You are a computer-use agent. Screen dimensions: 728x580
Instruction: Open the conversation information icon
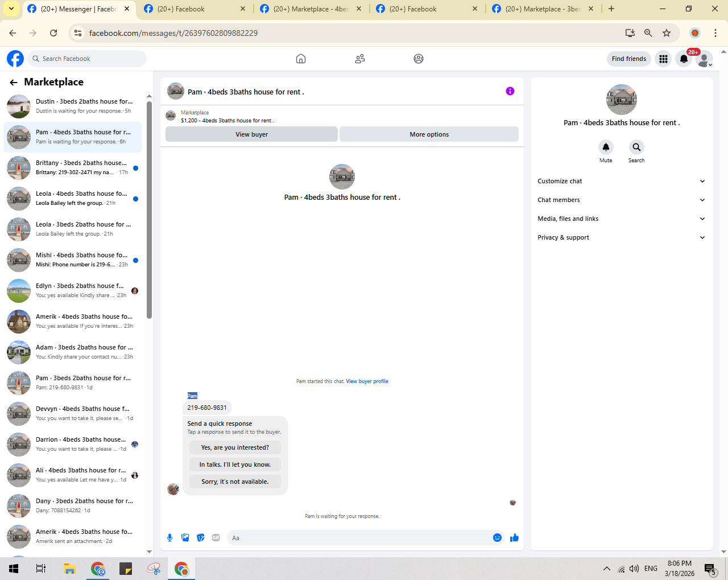coord(510,91)
